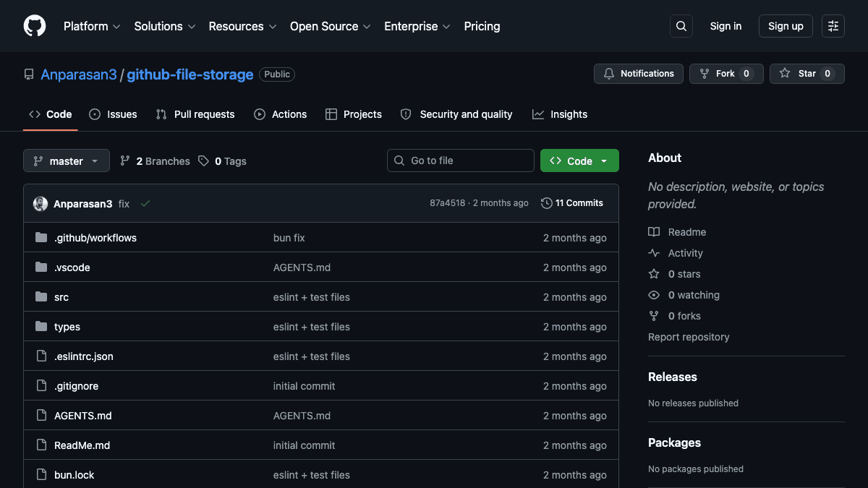Open 'initial commit' message on .gitignore row
The width and height of the screenshot is (868, 488).
305,386
